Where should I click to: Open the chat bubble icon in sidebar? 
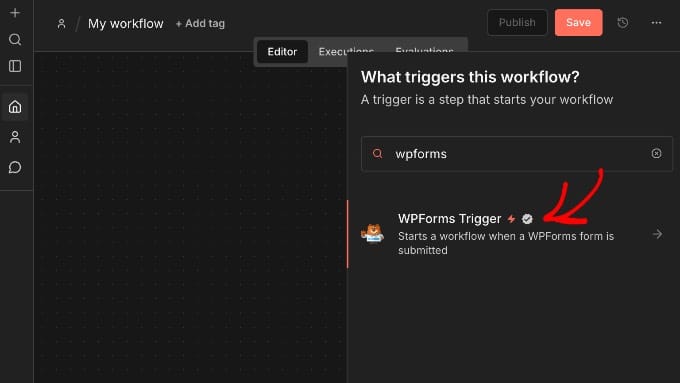15,167
